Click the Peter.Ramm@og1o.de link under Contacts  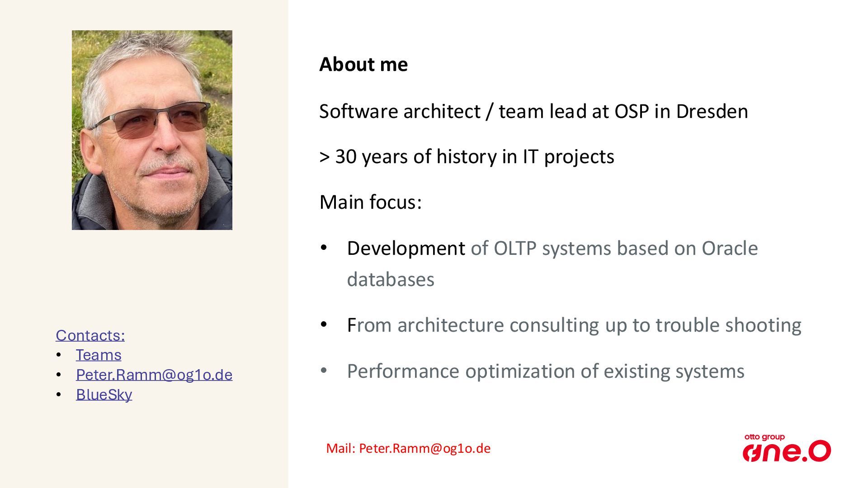154,375
